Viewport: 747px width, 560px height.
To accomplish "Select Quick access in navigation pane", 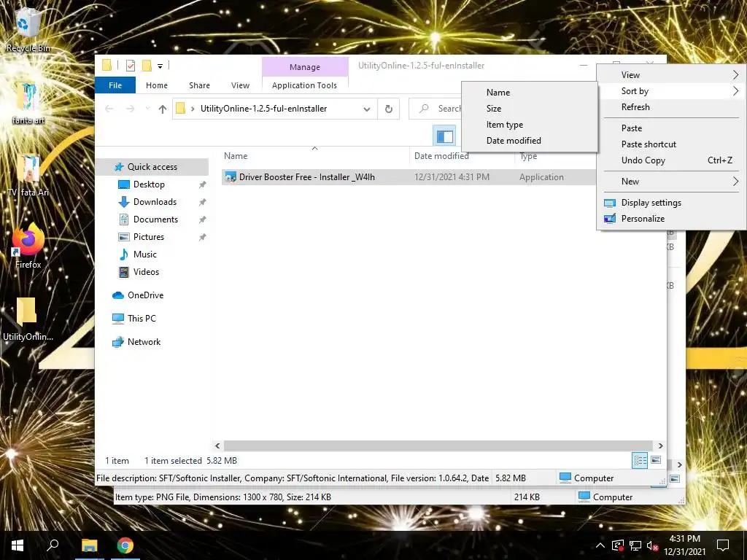I will tap(152, 167).
